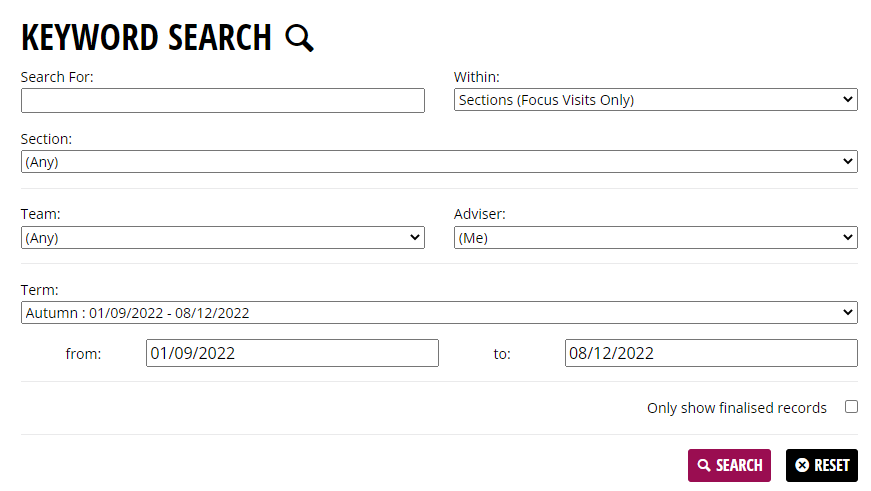Click the from date field

292,353
